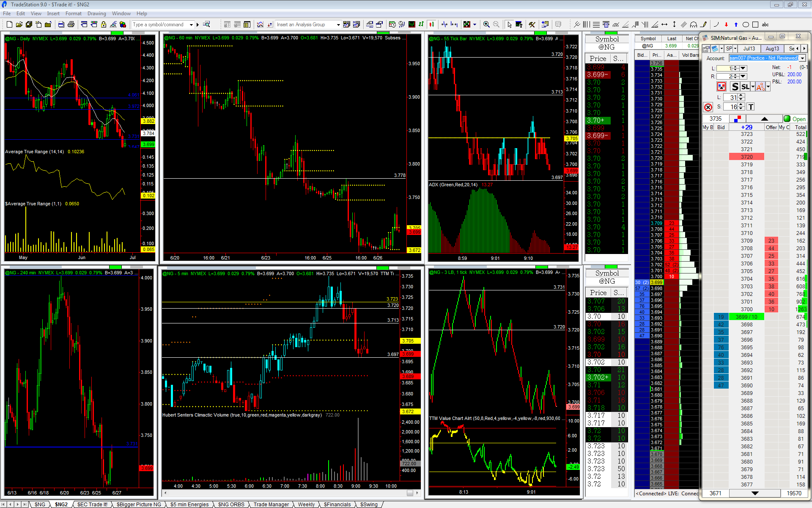
Task: Toggle the SP button in Matrix window
Action: click(x=729, y=49)
